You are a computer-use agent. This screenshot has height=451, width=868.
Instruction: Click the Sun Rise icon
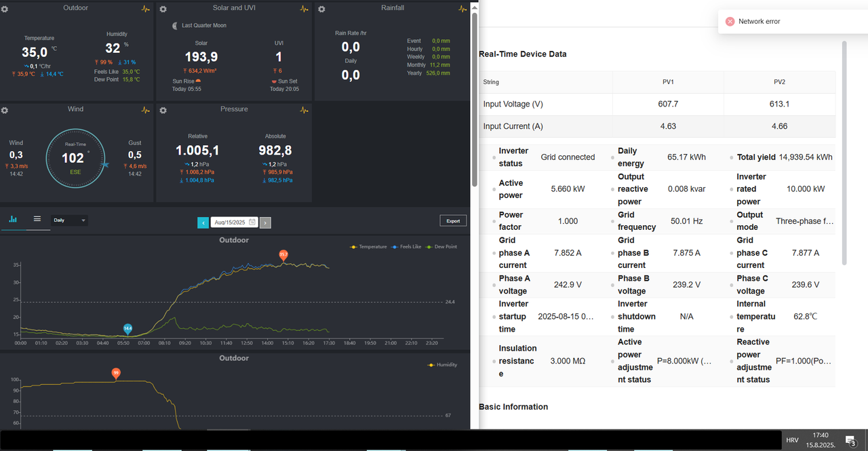pos(198,81)
